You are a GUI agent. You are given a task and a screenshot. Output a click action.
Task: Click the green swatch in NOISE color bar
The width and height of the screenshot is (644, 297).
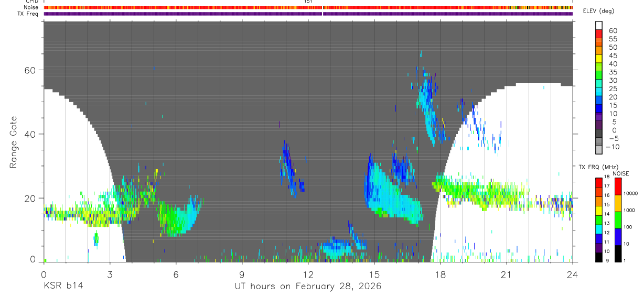point(618,219)
